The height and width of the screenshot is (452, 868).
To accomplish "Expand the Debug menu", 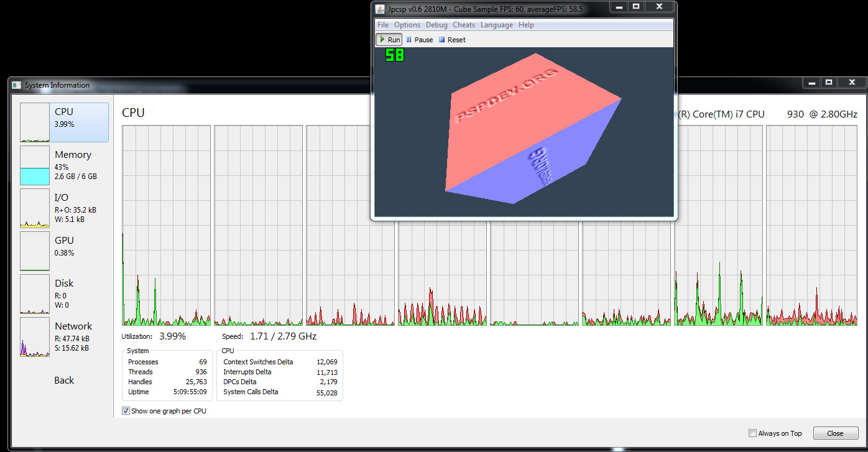I will point(436,25).
